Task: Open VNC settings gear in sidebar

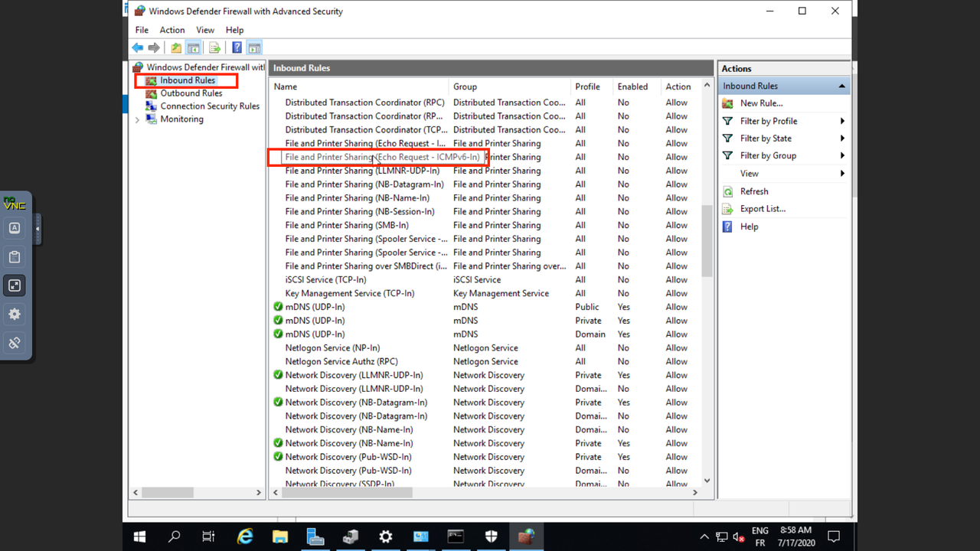Action: point(15,314)
